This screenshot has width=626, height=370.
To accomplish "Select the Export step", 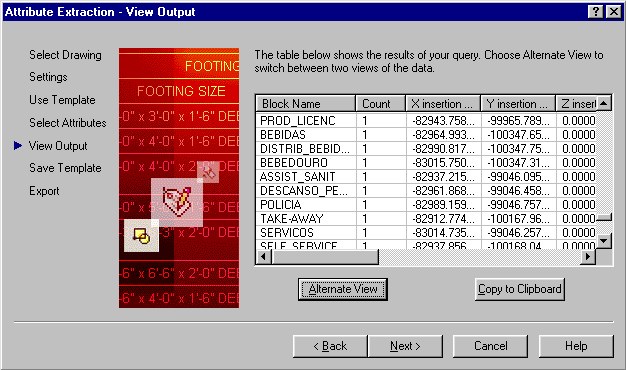I will point(44,191).
